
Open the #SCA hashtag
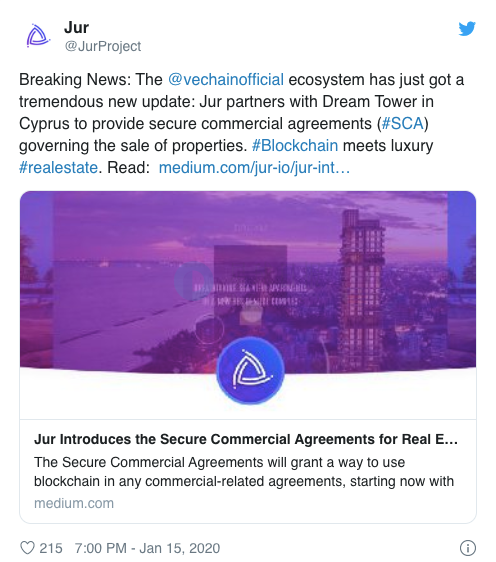click(x=402, y=123)
